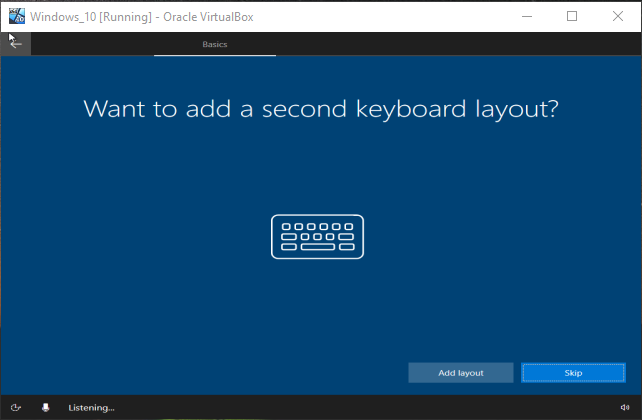
Task: Minimize the VirtualBox window
Action: click(x=526, y=16)
